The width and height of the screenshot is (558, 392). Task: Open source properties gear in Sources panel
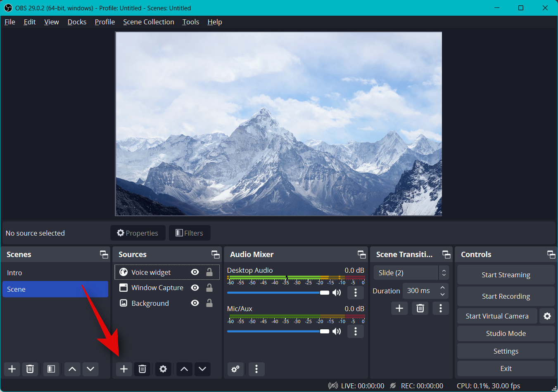tap(163, 369)
